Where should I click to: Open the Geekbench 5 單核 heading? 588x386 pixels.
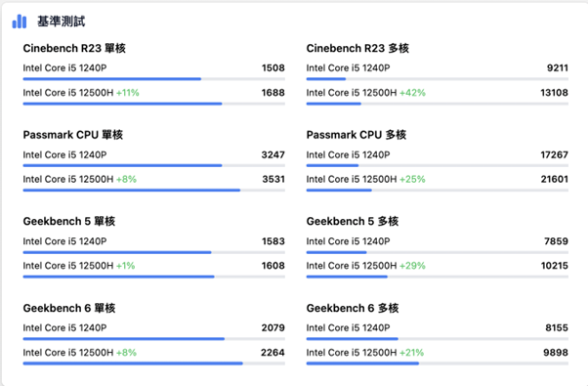(x=69, y=221)
